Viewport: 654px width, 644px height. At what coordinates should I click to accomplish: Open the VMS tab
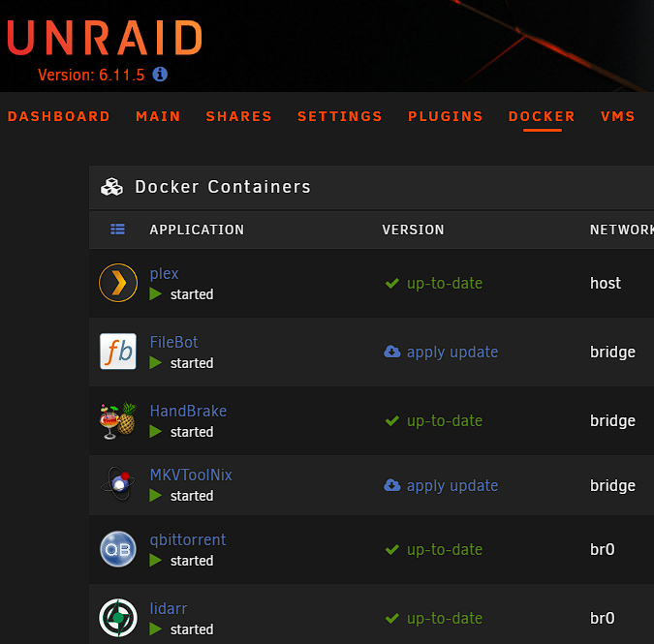(x=618, y=116)
